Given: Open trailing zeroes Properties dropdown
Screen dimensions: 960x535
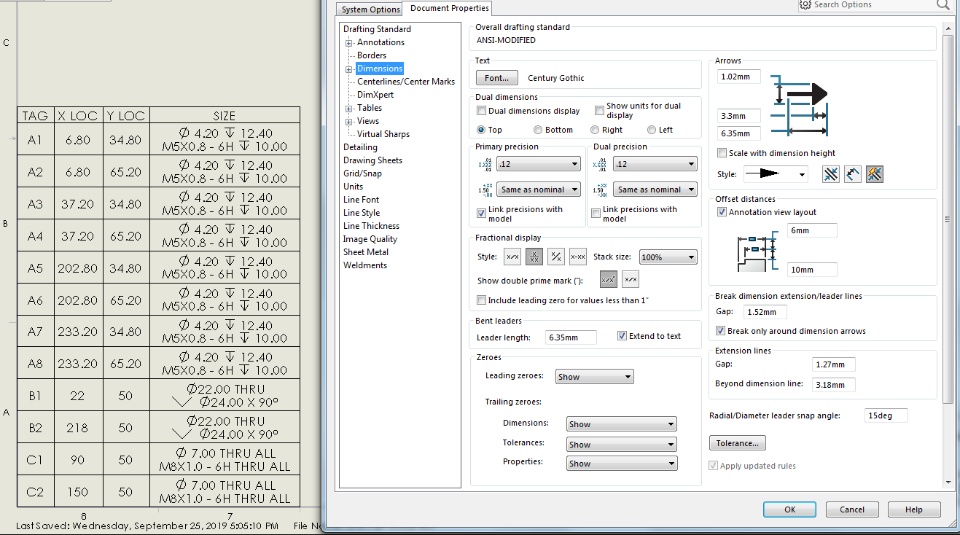Looking at the screenshot, I should point(621,463).
